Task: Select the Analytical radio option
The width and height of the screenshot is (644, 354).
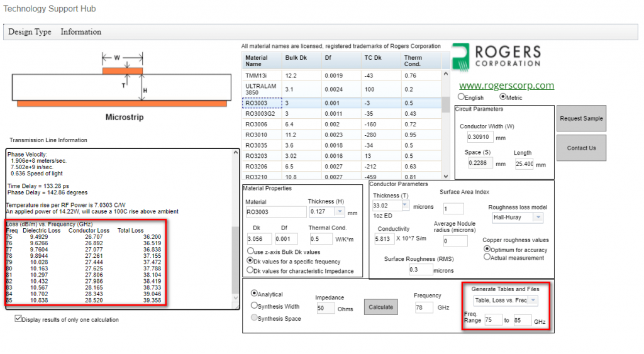Action: 254,293
